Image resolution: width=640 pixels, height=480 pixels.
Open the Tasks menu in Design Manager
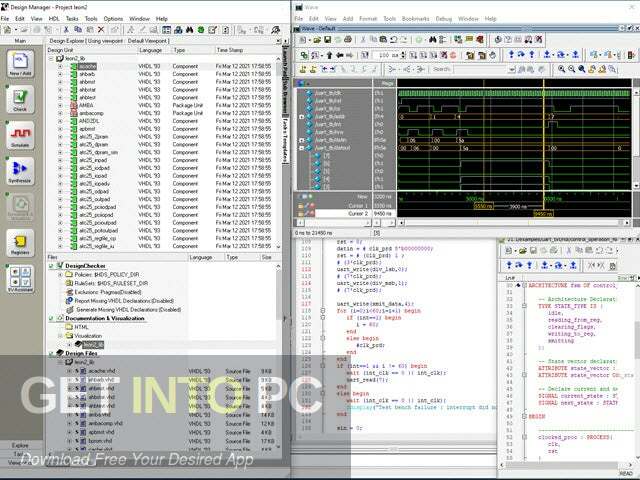pyautogui.click(x=72, y=19)
